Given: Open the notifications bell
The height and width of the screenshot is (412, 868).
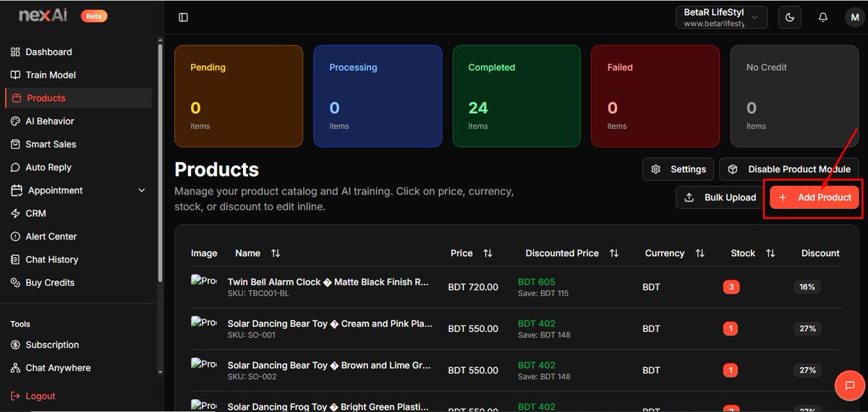Looking at the screenshot, I should click(x=823, y=17).
